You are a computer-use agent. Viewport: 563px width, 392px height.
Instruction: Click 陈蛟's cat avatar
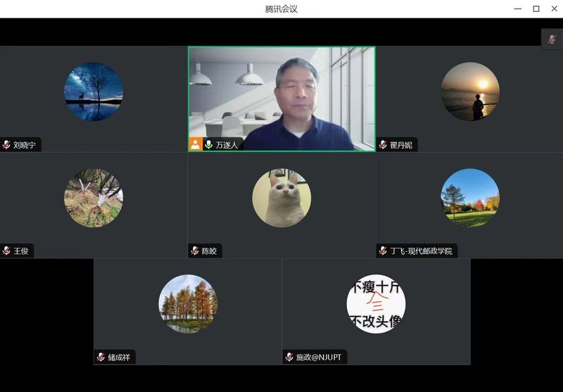click(281, 198)
